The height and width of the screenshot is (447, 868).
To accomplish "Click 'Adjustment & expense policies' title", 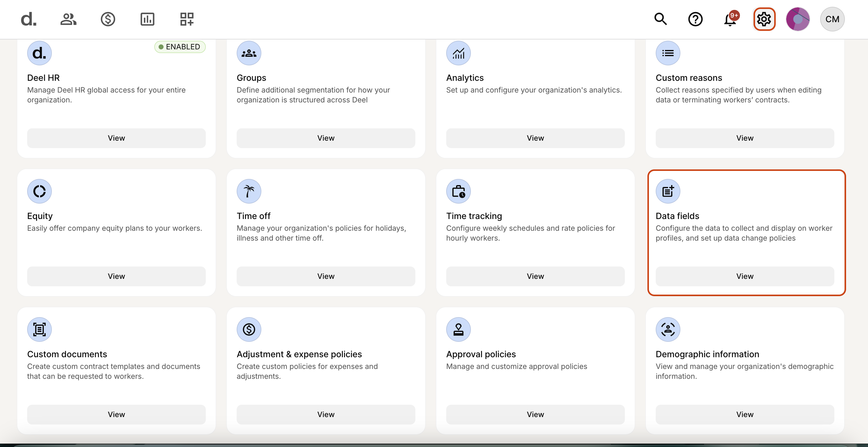I will (299, 354).
